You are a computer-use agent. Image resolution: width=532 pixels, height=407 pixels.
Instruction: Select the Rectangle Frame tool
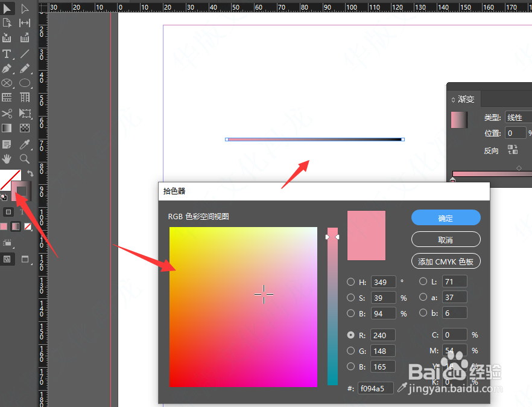click(x=7, y=83)
